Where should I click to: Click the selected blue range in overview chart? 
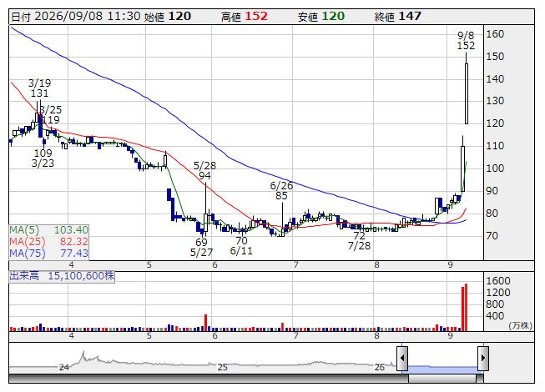pyautogui.click(x=442, y=369)
